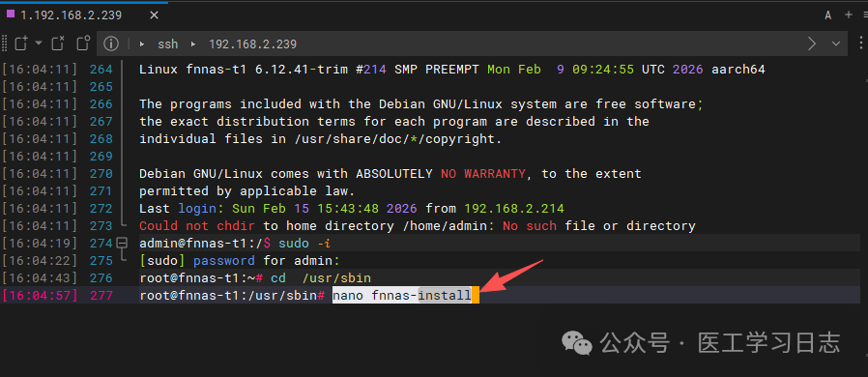Click the 'Could not chdir' error text

point(197,226)
